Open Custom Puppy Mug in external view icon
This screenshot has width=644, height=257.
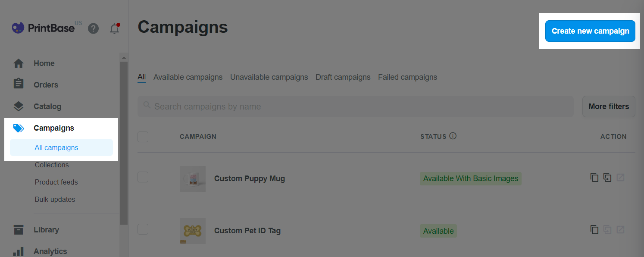620,178
